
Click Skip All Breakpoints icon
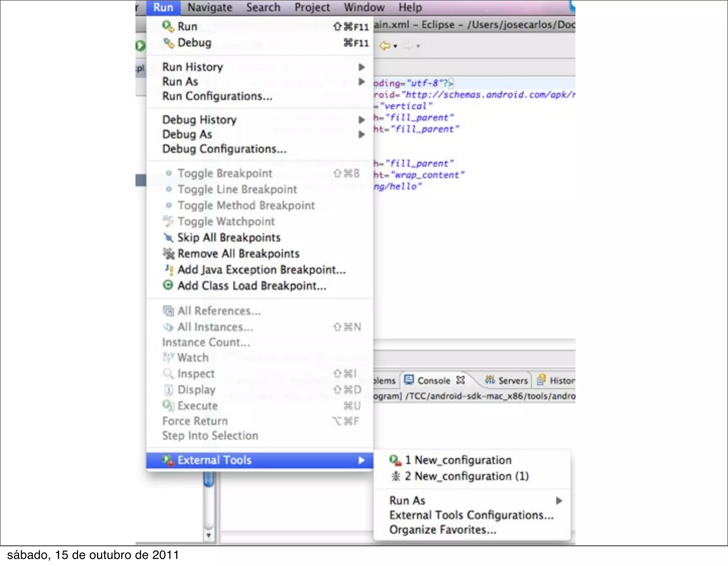[168, 237]
